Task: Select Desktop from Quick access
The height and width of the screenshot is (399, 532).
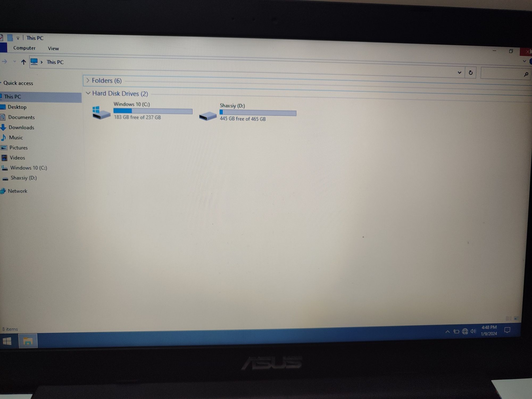Action: pyautogui.click(x=17, y=106)
